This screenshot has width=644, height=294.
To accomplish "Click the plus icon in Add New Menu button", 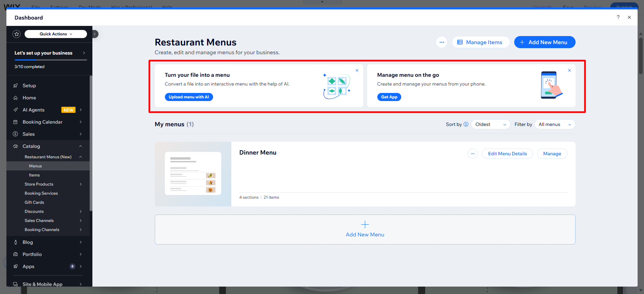I will [x=522, y=42].
